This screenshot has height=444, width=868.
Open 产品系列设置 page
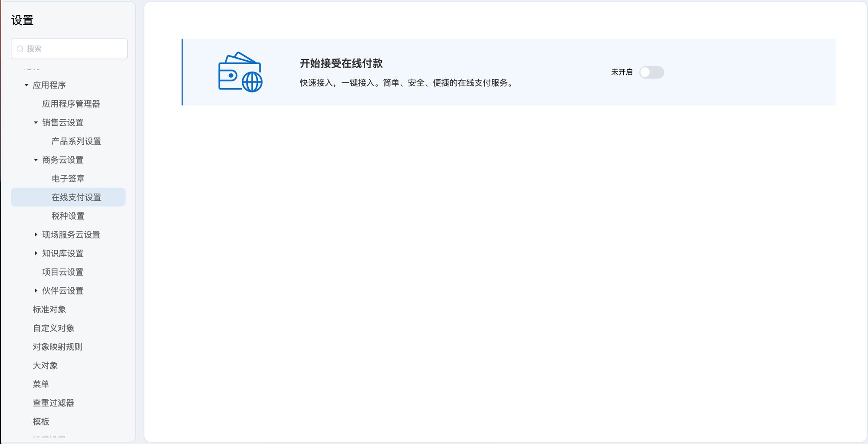point(76,141)
